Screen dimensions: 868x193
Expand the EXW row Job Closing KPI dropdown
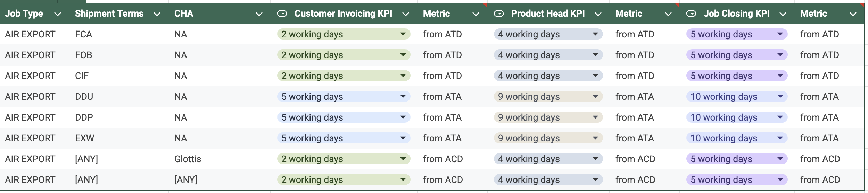point(780,138)
